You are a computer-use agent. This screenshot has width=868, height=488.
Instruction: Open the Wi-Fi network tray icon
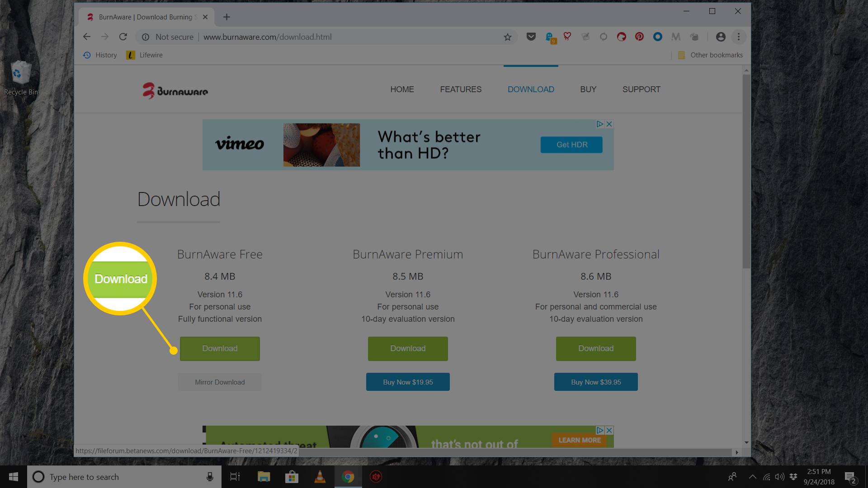click(767, 477)
